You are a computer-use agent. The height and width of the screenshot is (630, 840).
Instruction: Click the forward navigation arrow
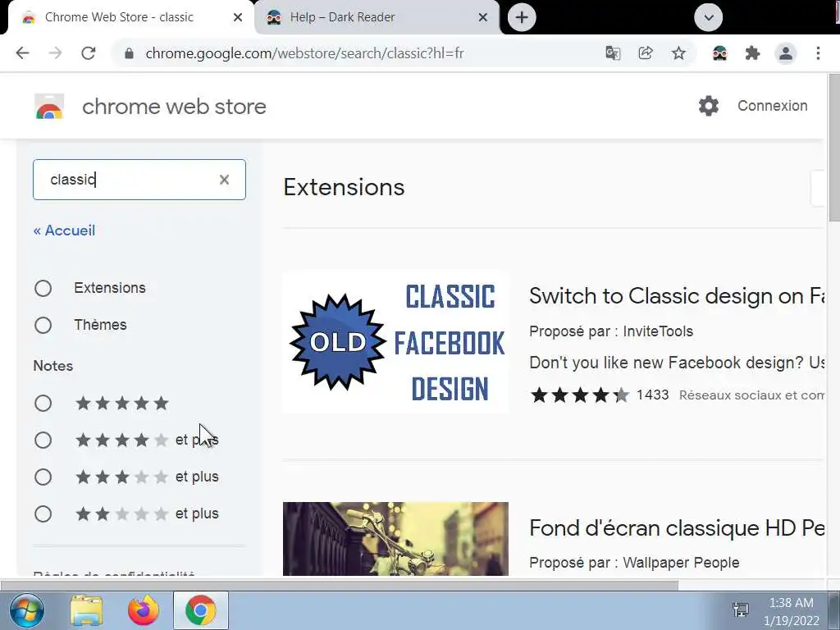click(x=55, y=53)
